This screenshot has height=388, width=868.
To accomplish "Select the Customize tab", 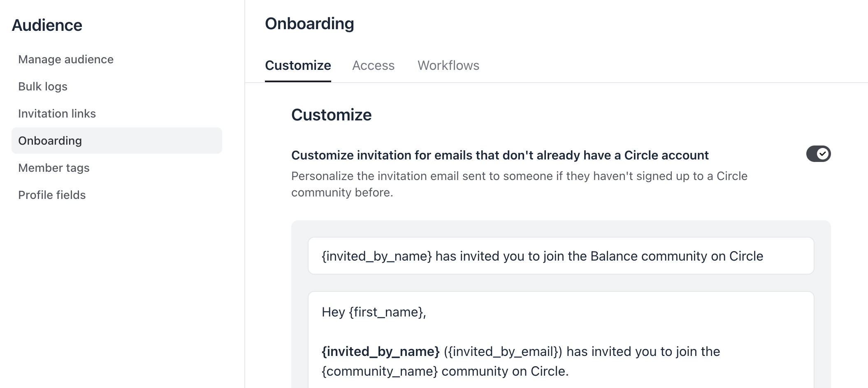I will (298, 65).
